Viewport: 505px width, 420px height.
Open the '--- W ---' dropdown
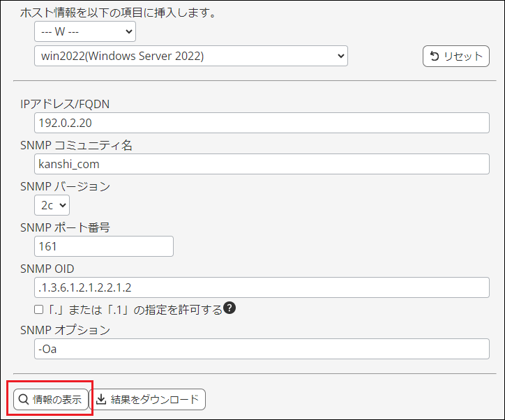(84, 31)
